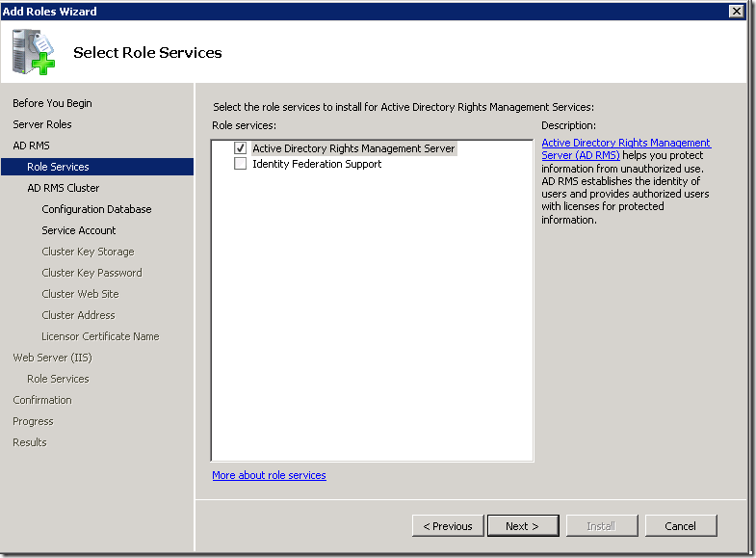Click the Next button
This screenshot has height=558, width=756.
523,525
